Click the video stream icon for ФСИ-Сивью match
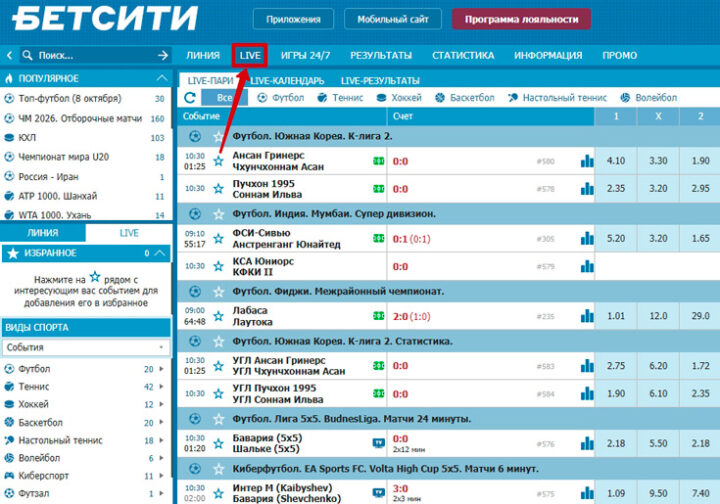Viewport: 720px width, 504px height. [379, 238]
